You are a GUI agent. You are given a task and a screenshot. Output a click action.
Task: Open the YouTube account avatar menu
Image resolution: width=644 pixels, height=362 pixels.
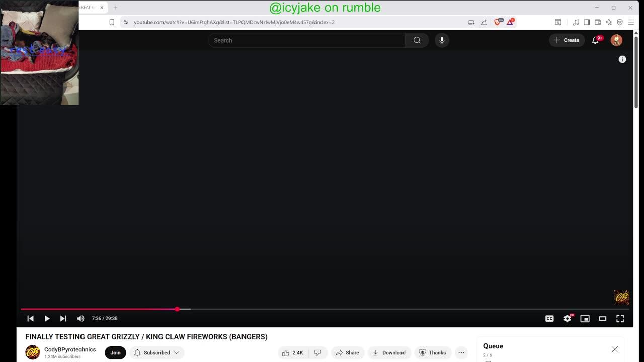[616, 40]
